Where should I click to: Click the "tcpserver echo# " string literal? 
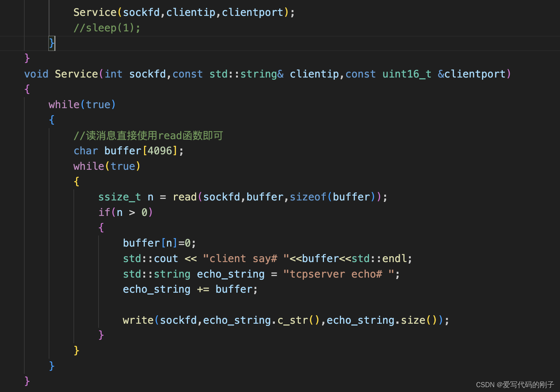[x=338, y=274]
